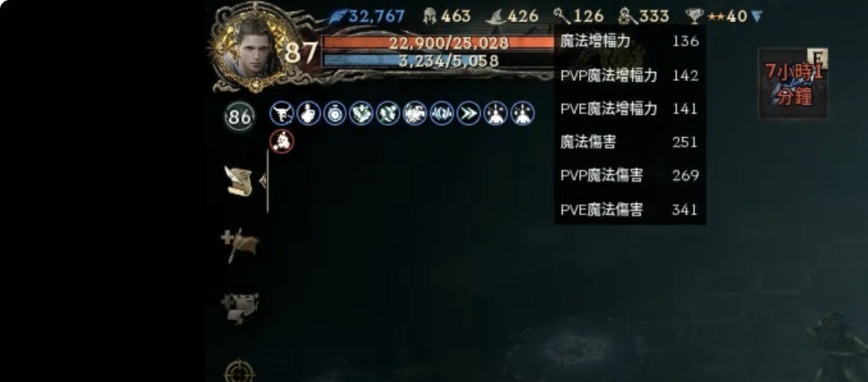Click the stopwatch timer buff icon

point(335,113)
